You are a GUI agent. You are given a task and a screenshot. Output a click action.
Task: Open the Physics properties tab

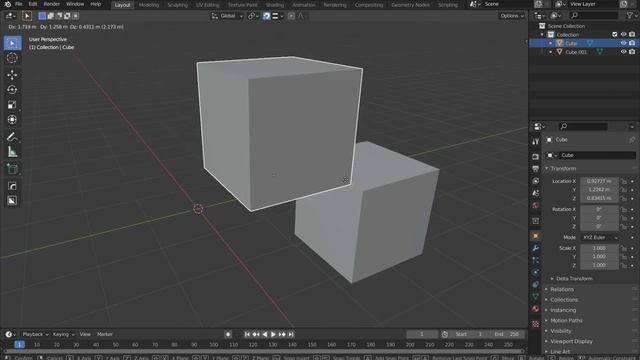tap(536, 272)
